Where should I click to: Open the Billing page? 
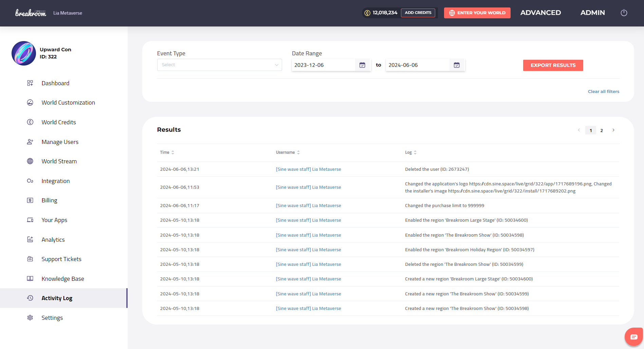(x=49, y=200)
